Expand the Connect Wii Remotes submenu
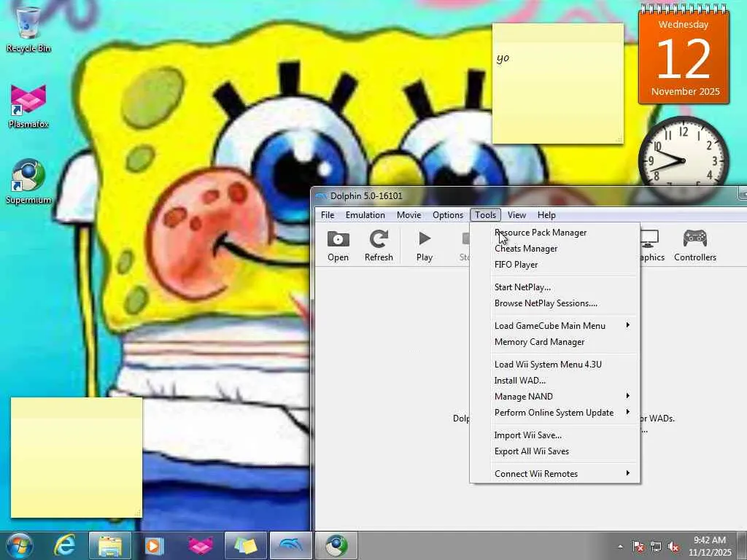Image resolution: width=747 pixels, height=560 pixels. coord(554,474)
